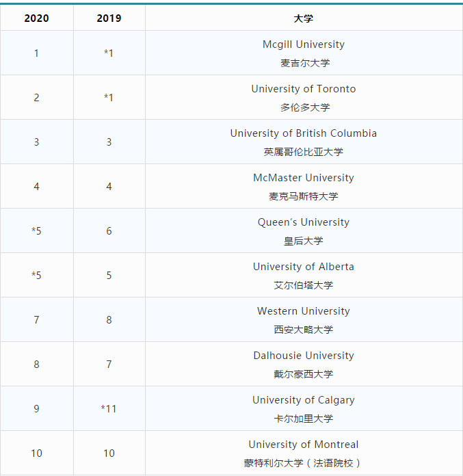Viewport: 463px width, 476px height.
Task: Select the University of Toronto text
Action: pyautogui.click(x=304, y=89)
